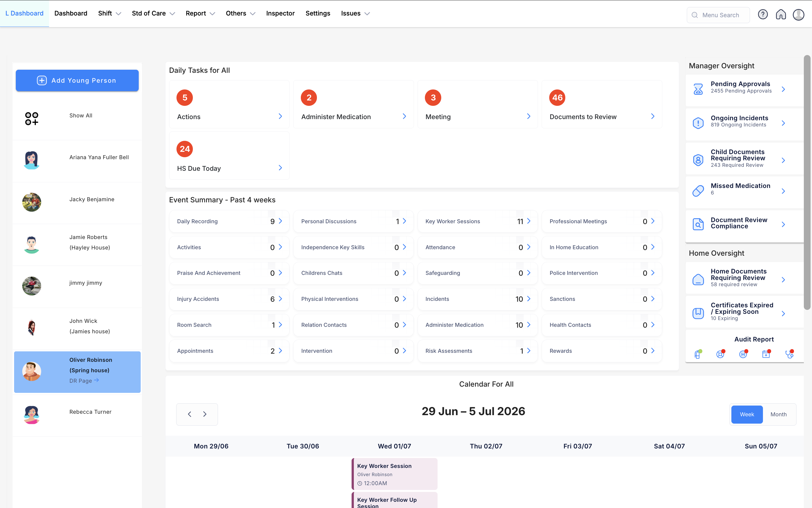
Task: Open the user profile avatar icon
Action: 798,14
